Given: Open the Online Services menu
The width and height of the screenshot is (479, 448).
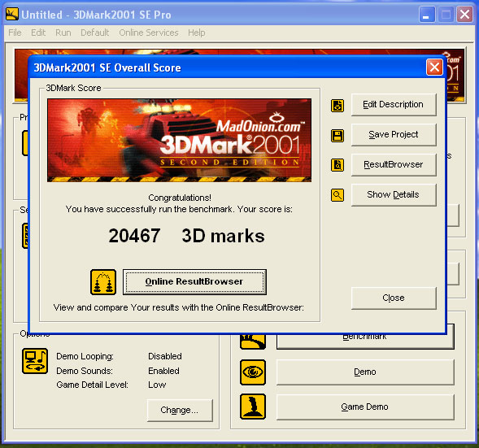Looking at the screenshot, I should [149, 33].
